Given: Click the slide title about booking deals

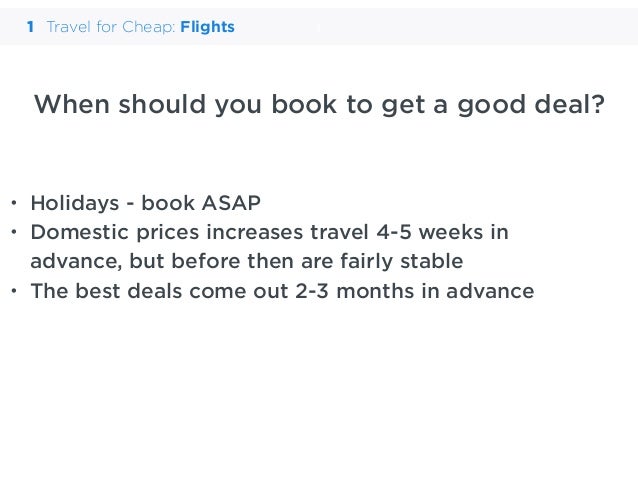Looking at the screenshot, I should pos(319,105).
